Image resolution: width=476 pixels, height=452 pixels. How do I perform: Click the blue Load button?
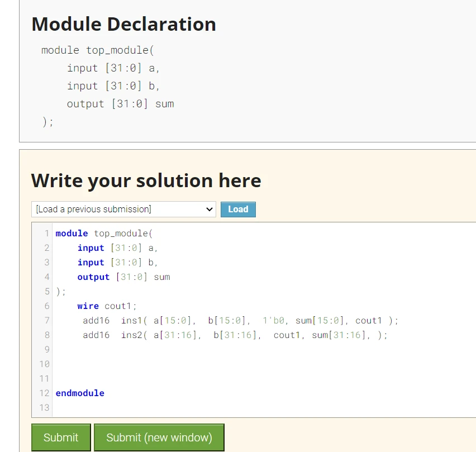click(238, 210)
